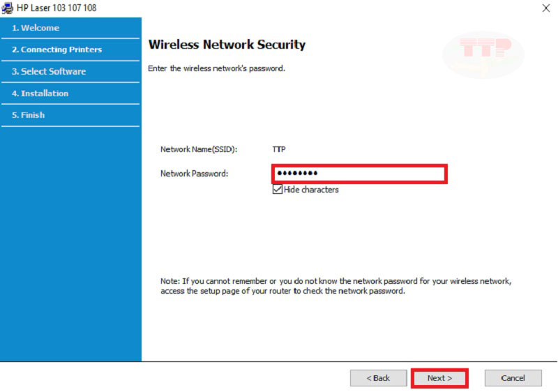Click the HP Laser 103 107 108 window title
The image size is (558, 392).
point(56,8)
